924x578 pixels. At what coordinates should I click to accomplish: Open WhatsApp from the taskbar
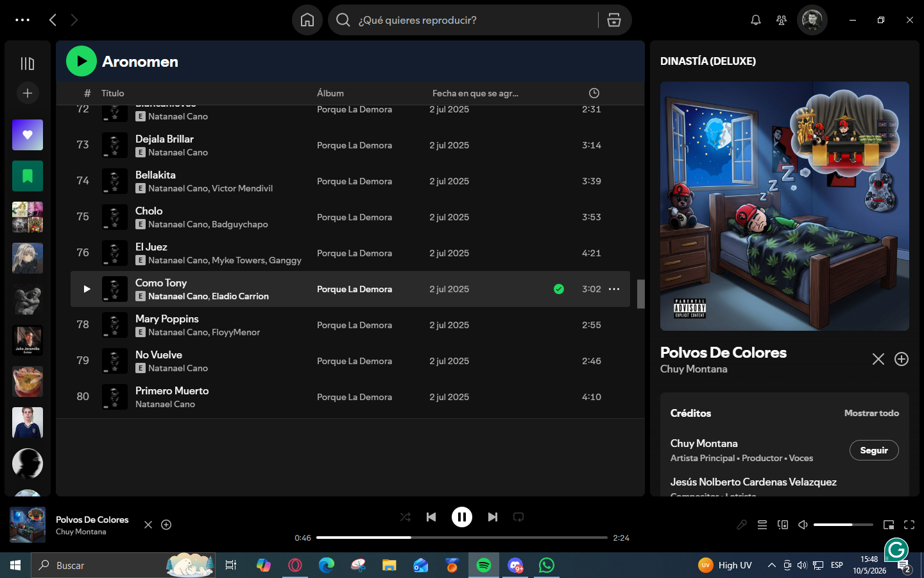547,565
